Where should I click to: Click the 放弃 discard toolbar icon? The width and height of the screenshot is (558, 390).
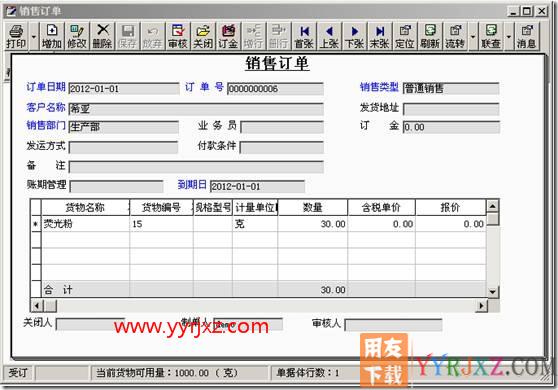[x=152, y=36]
